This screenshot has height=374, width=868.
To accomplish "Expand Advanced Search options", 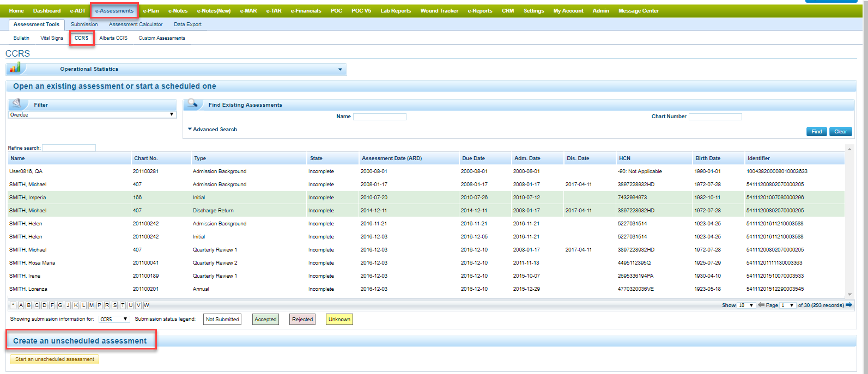I will click(213, 130).
